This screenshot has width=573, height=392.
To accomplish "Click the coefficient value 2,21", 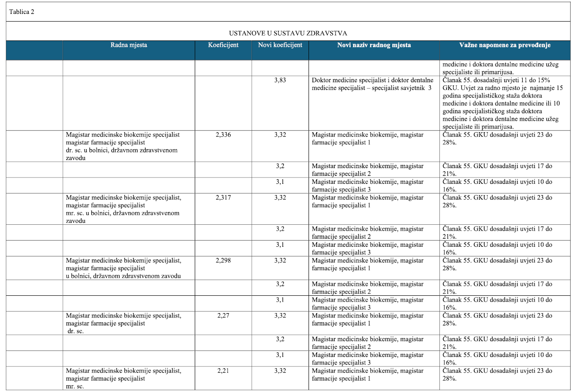I will click(223, 371).
